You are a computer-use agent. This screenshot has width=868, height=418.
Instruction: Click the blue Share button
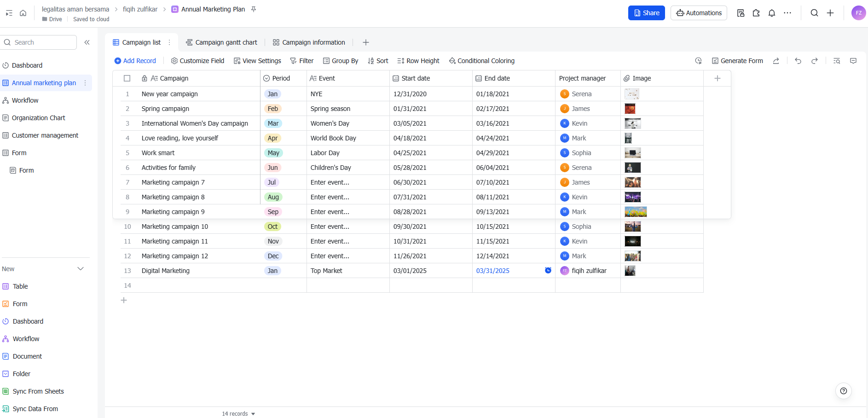[x=646, y=13]
